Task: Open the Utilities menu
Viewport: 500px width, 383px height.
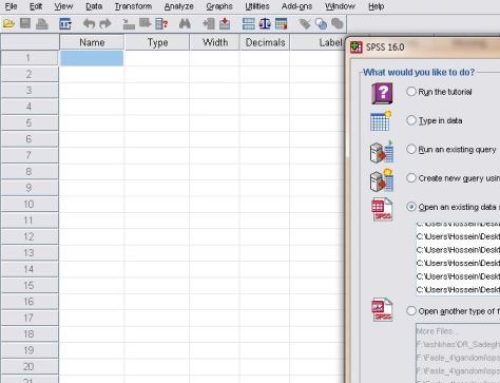Action: click(x=257, y=6)
